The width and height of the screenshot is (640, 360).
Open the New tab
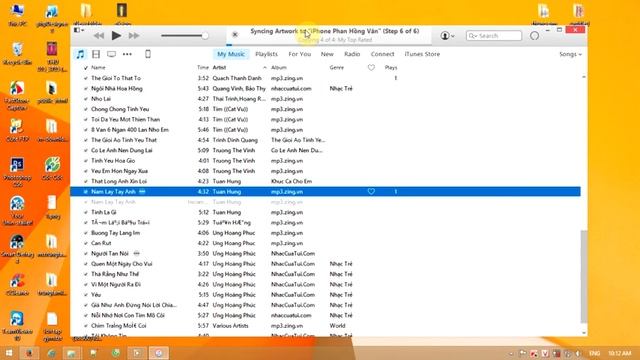click(327, 54)
